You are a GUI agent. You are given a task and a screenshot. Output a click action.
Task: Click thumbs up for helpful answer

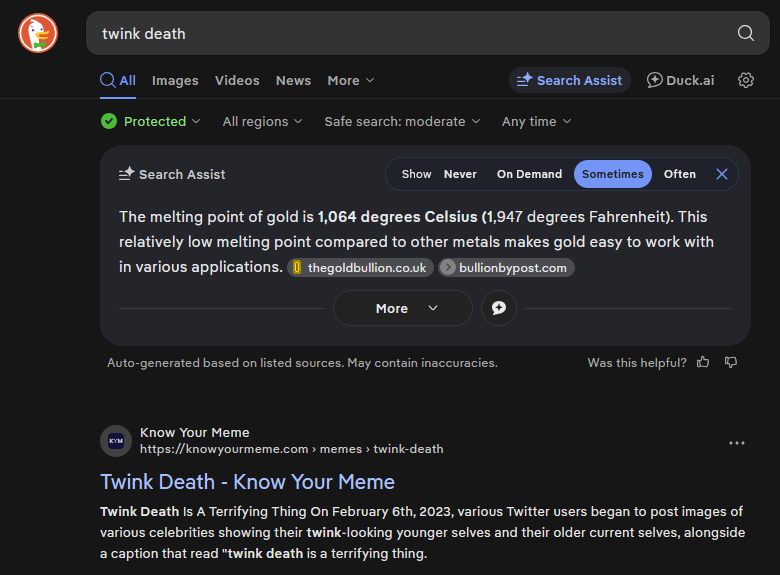click(703, 362)
